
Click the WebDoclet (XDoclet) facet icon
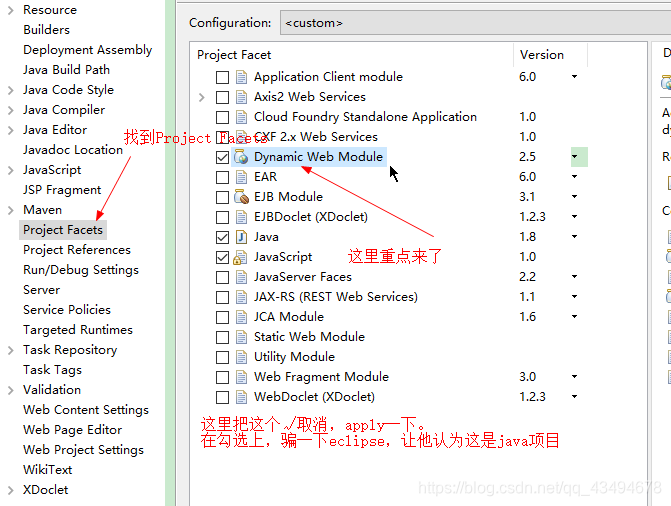coord(241,397)
